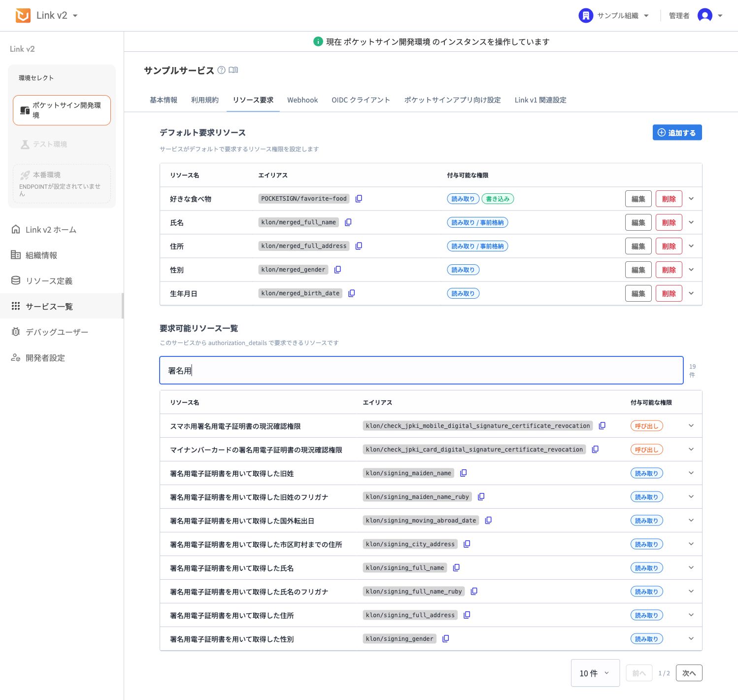Screen dimensions: 738x700
Task: Copy the klon/signing_city_address alias
Action: (467, 544)
